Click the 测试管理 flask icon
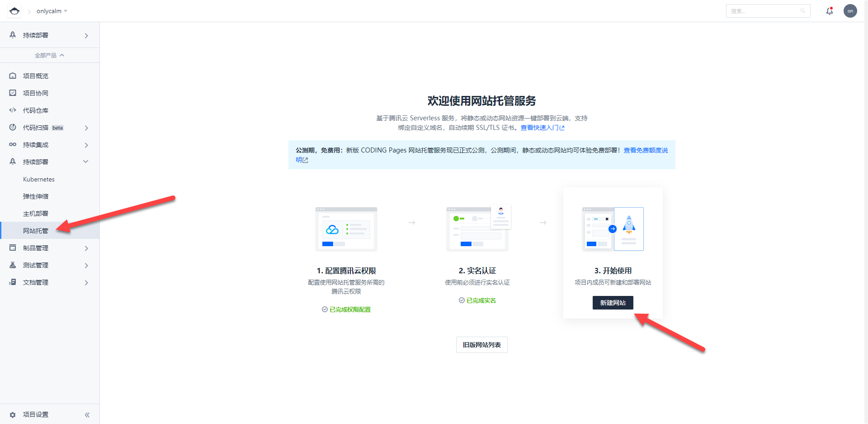868x424 pixels. [13, 265]
